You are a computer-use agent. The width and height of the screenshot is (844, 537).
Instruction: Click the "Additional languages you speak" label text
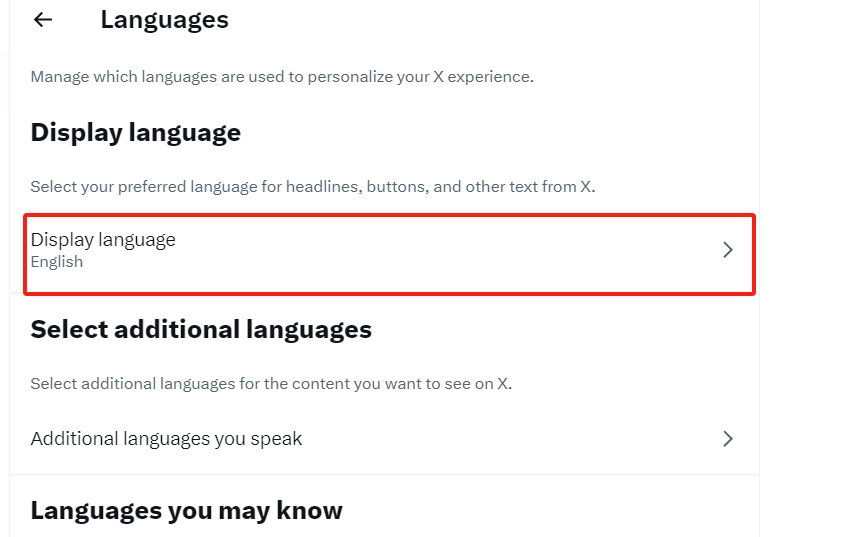tap(166, 438)
